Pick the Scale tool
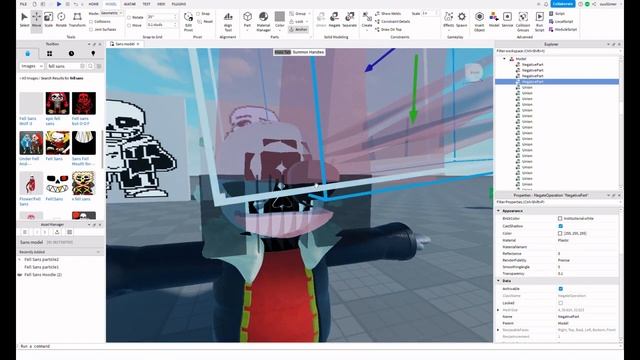This screenshot has width=640, height=360. tap(49, 20)
